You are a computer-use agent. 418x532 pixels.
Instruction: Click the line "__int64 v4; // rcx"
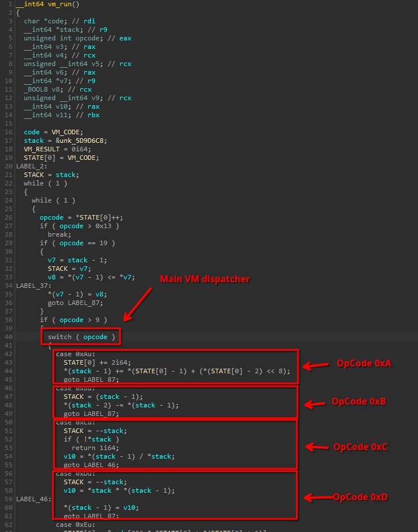60,55
